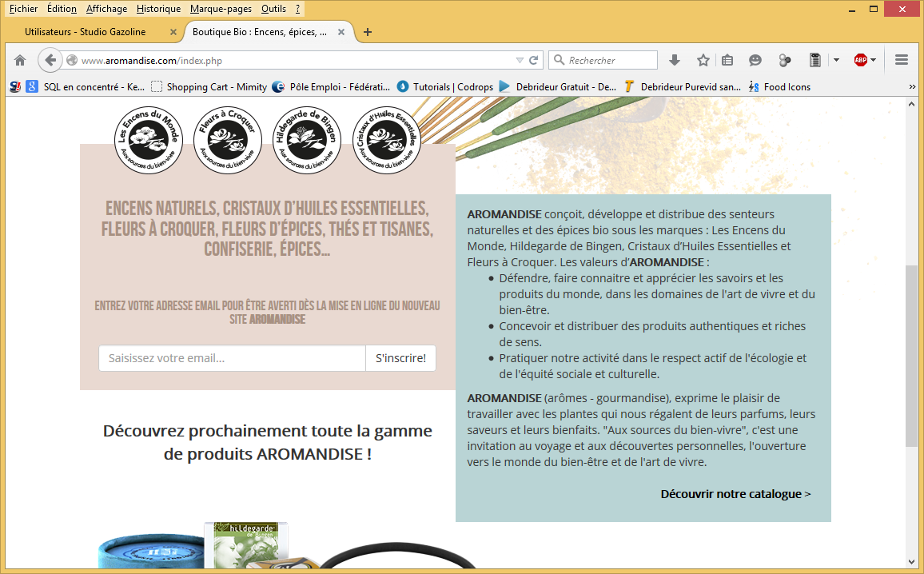
Task: Click the page vertical scrollbar thumb
Action: click(912, 357)
